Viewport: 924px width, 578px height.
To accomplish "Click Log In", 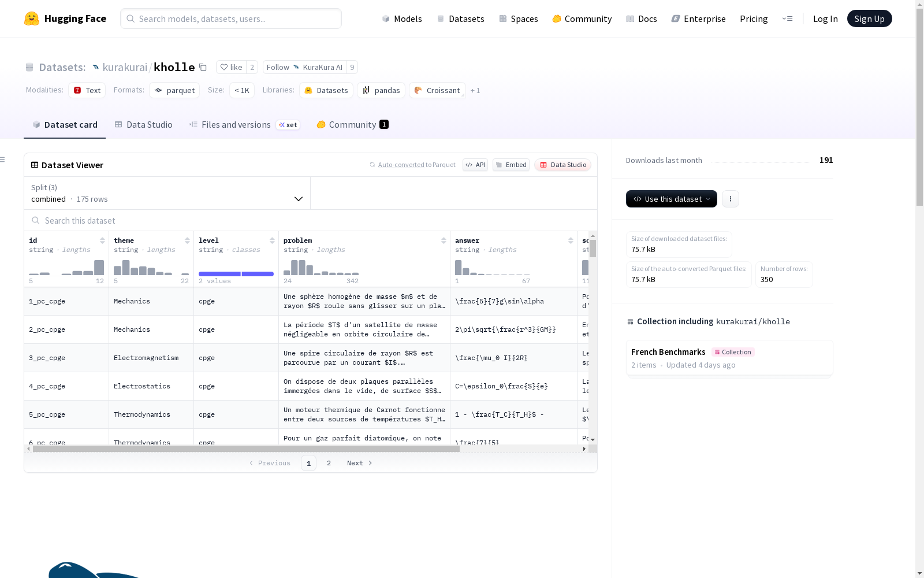I will click(x=825, y=18).
